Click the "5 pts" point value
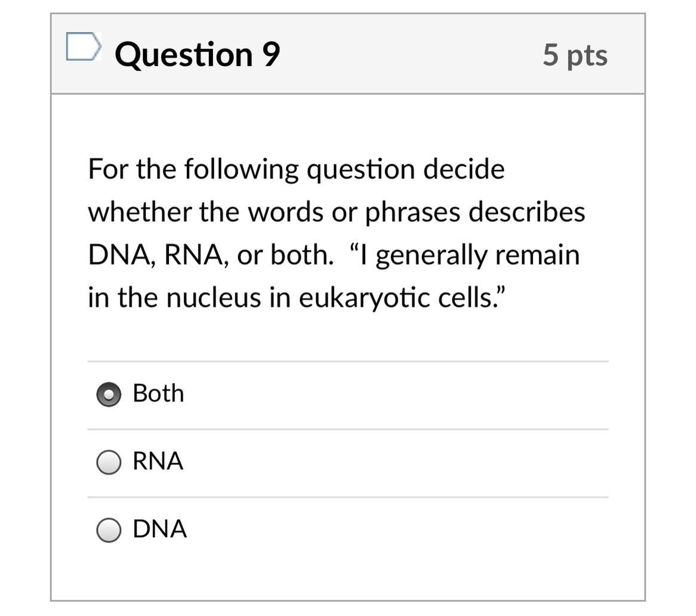The width and height of the screenshot is (696, 616). (575, 55)
